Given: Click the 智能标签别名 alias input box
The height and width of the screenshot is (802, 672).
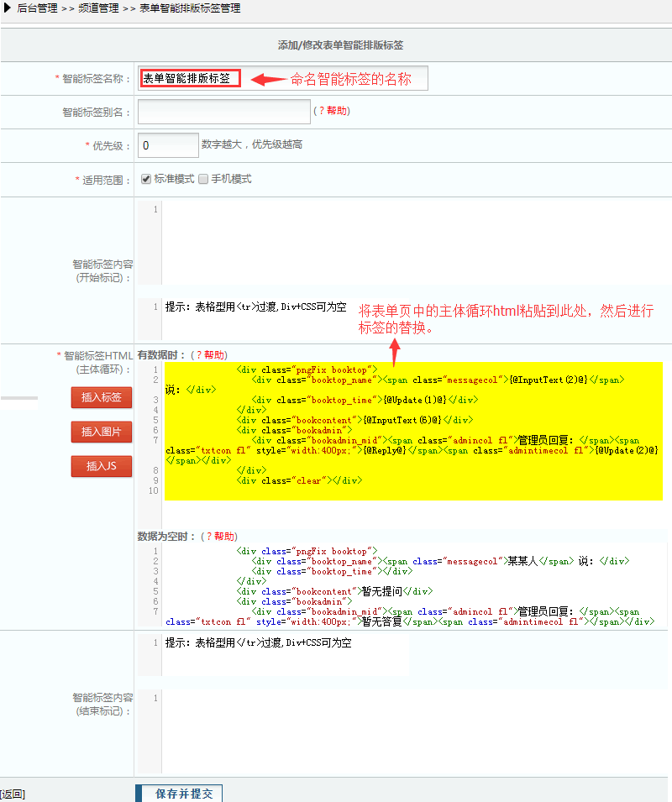Looking at the screenshot, I should (223, 111).
